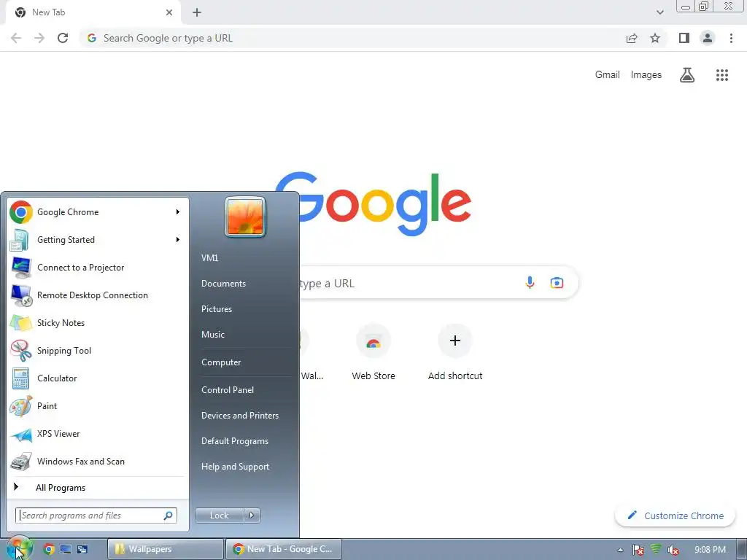The width and height of the screenshot is (747, 560).
Task: Search by image with camera icon
Action: [x=557, y=283]
